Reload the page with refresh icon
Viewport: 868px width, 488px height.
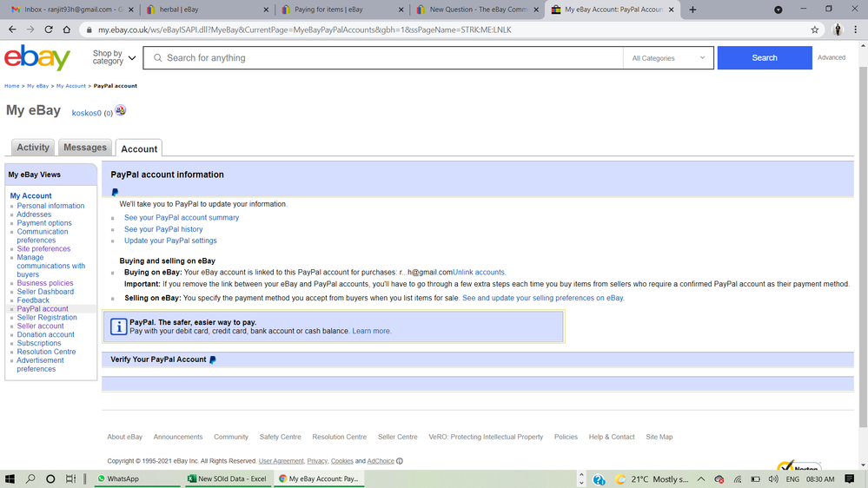(x=49, y=30)
